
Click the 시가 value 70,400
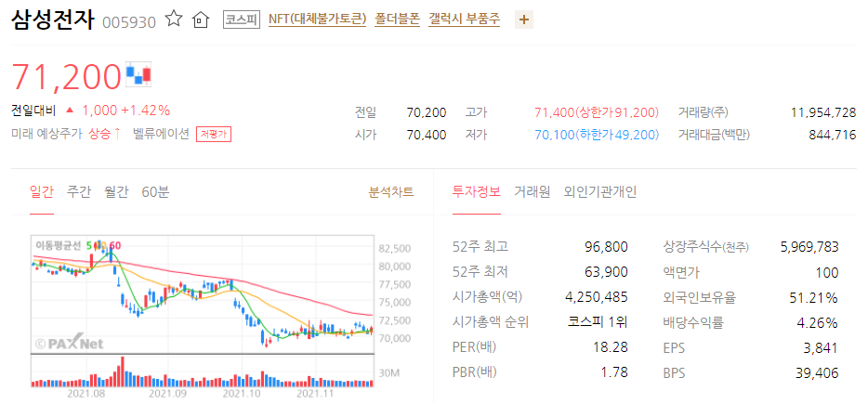click(x=427, y=135)
